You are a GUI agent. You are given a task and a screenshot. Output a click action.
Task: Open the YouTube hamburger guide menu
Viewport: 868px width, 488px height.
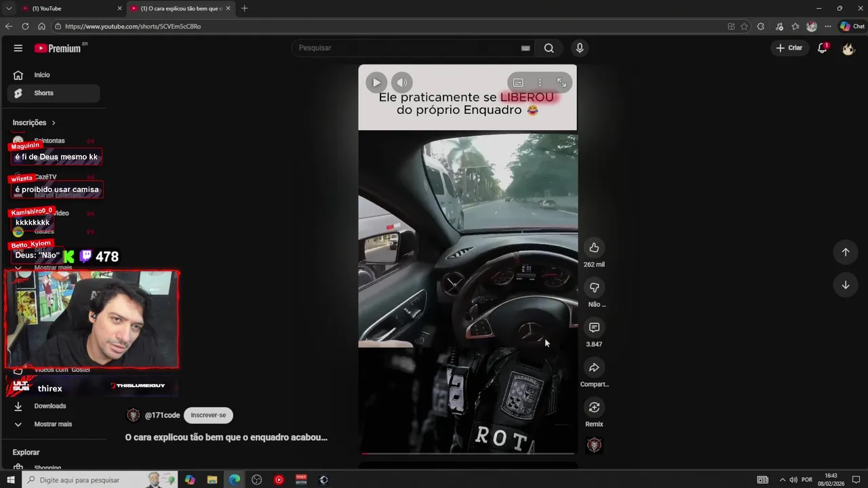[x=18, y=48]
